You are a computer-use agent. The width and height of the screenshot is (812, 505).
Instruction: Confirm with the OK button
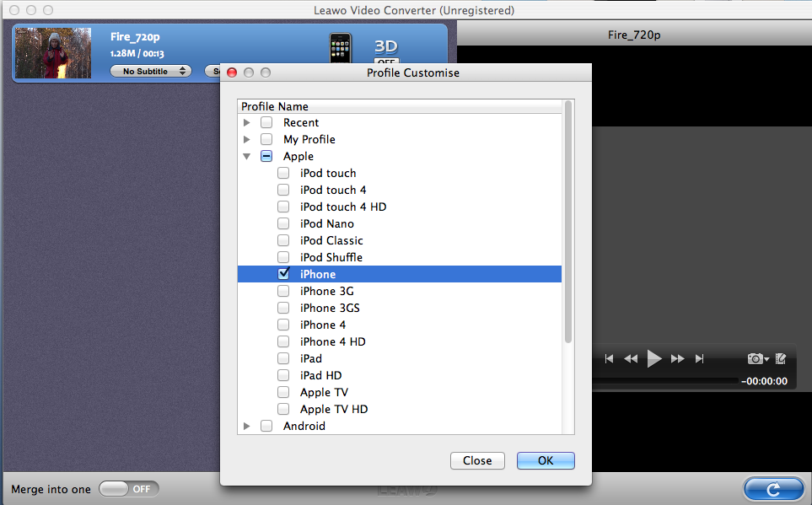tap(546, 460)
